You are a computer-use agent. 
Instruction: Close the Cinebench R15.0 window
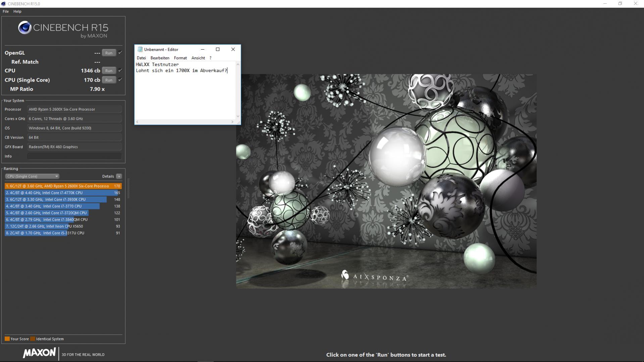click(x=636, y=4)
